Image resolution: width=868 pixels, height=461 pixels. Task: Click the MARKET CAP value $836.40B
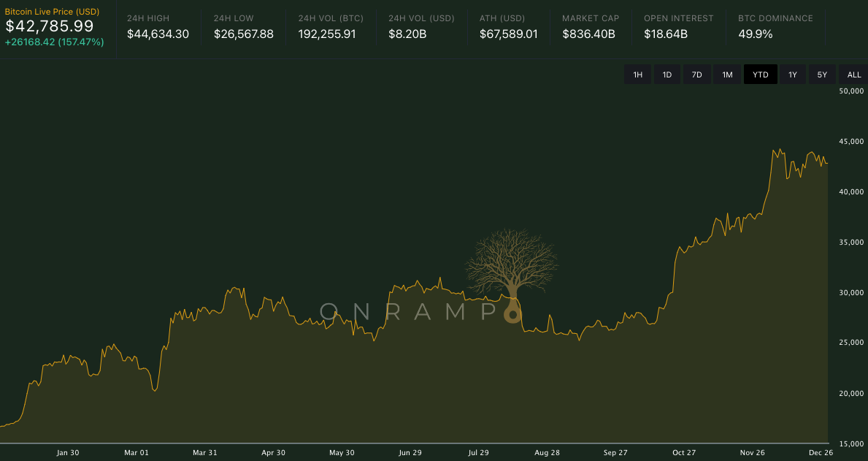(x=588, y=34)
